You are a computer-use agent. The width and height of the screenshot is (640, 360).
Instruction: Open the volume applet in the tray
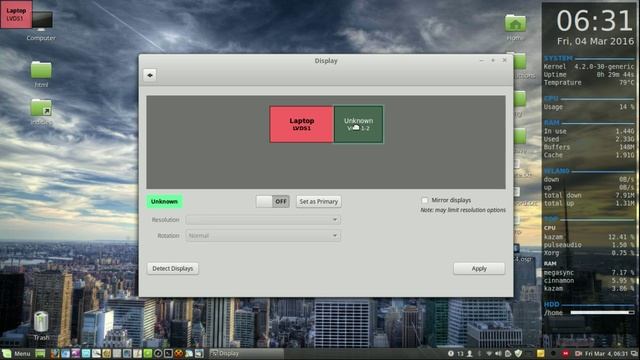[x=498, y=353]
